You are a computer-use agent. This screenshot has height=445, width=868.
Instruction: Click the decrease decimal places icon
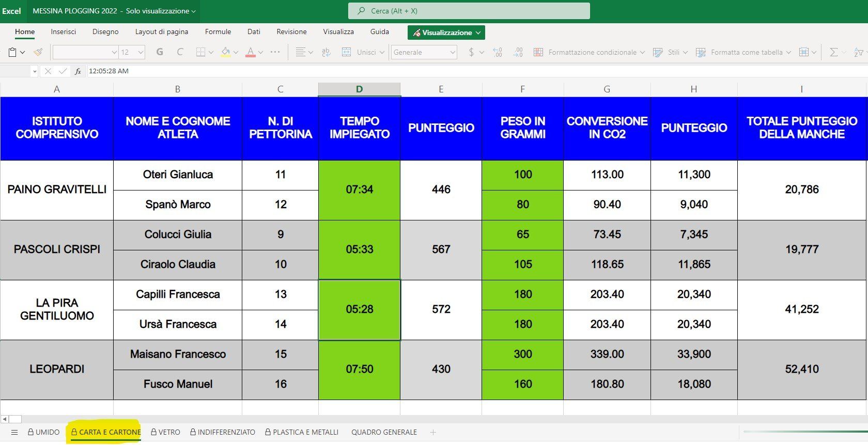point(518,52)
